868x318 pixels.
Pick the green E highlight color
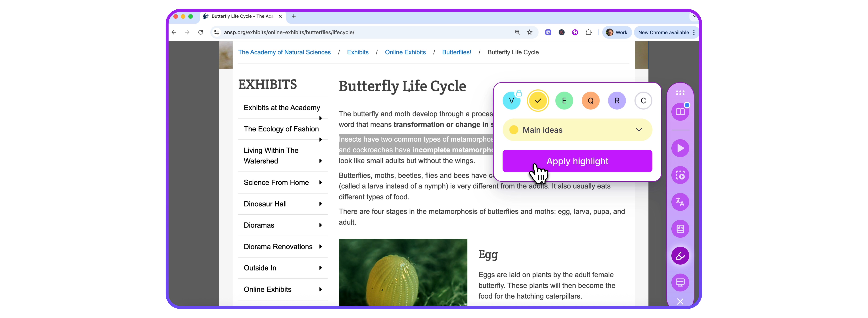click(564, 101)
